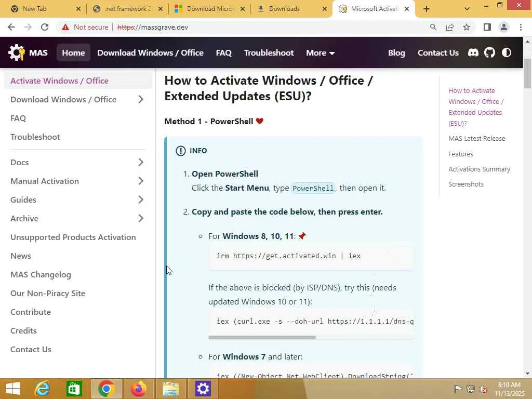532x399 pixels.
Task: Click Action Center flag tray icon
Action: click(458, 389)
